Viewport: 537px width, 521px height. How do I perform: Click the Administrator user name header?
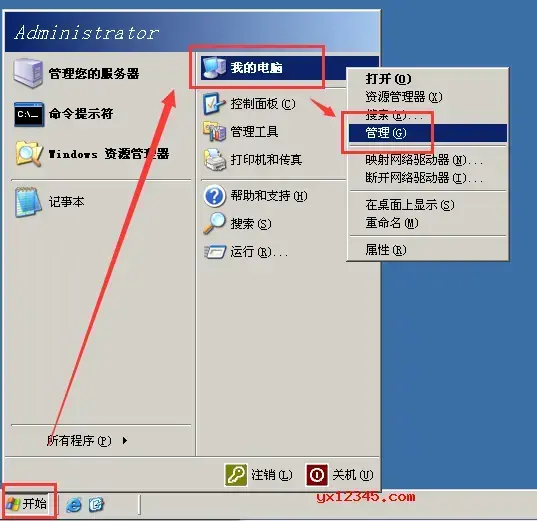pyautogui.click(x=87, y=33)
